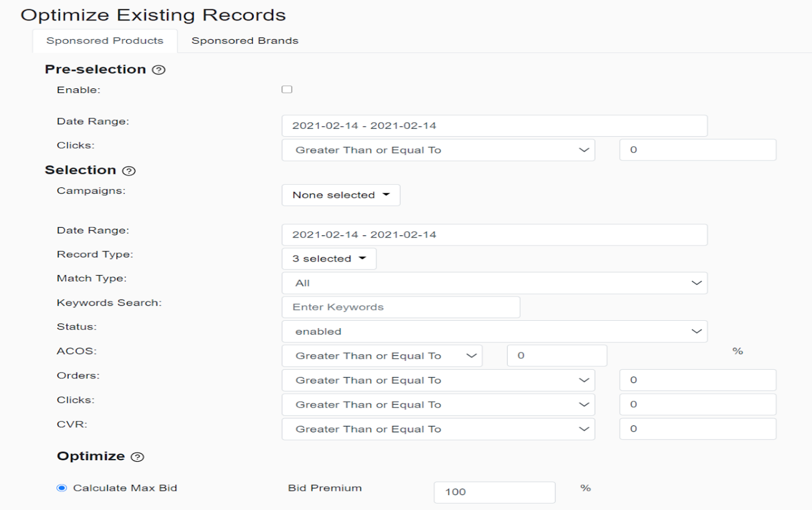
Task: Open the Orders comparison dropdown
Action: (x=438, y=380)
